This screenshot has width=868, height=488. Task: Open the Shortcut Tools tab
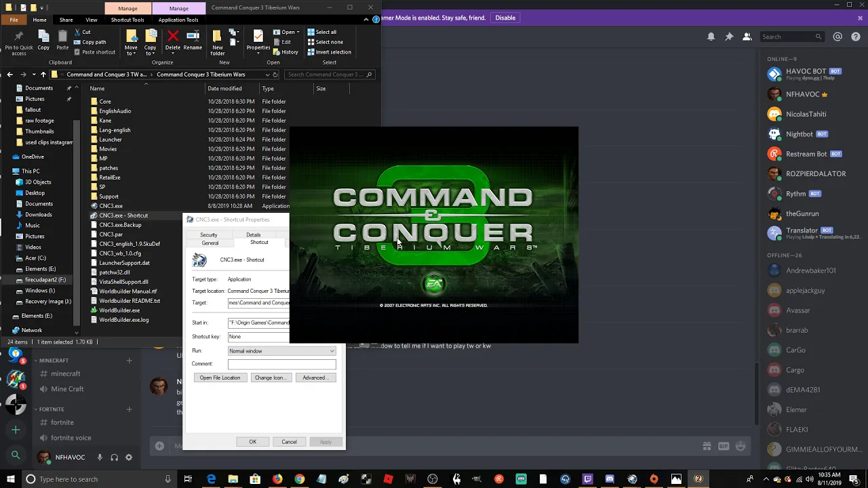point(127,20)
